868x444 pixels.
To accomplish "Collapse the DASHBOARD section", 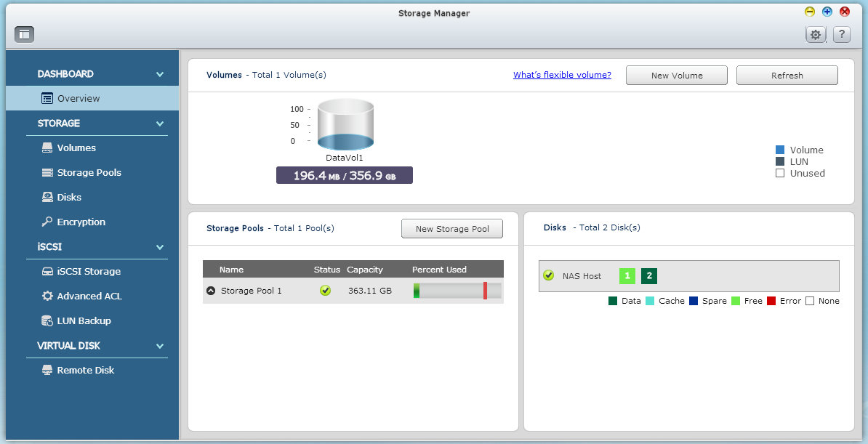I will (x=160, y=74).
